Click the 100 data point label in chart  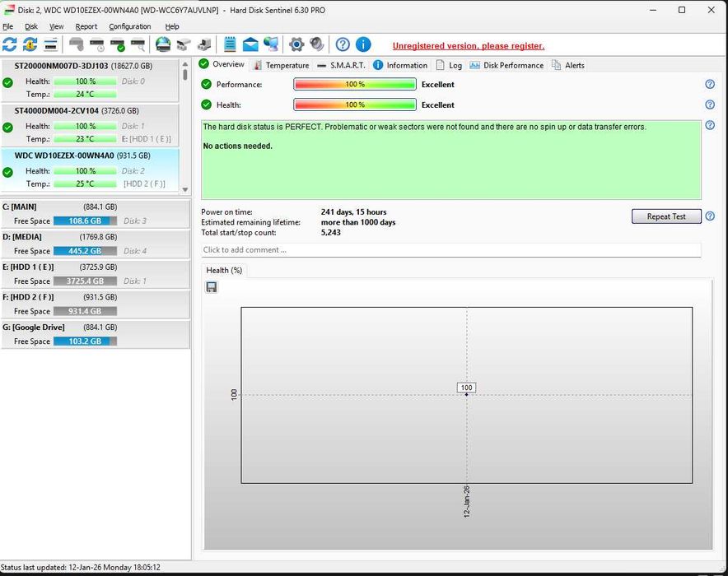coord(466,388)
